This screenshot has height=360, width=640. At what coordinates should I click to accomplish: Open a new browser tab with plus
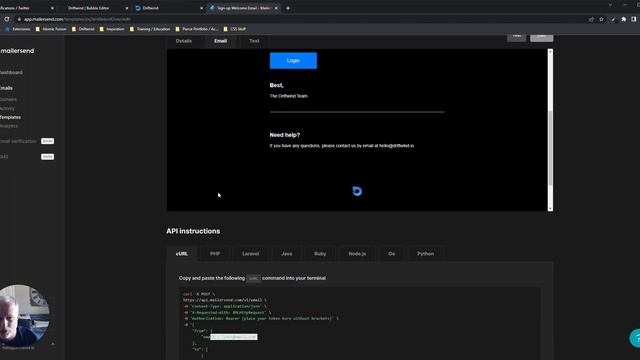coord(288,8)
